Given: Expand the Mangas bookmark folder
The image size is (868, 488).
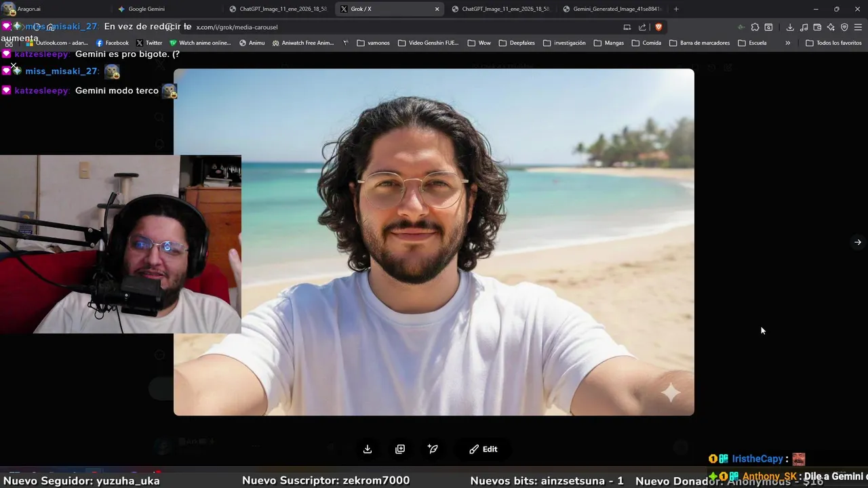Looking at the screenshot, I should (609, 43).
